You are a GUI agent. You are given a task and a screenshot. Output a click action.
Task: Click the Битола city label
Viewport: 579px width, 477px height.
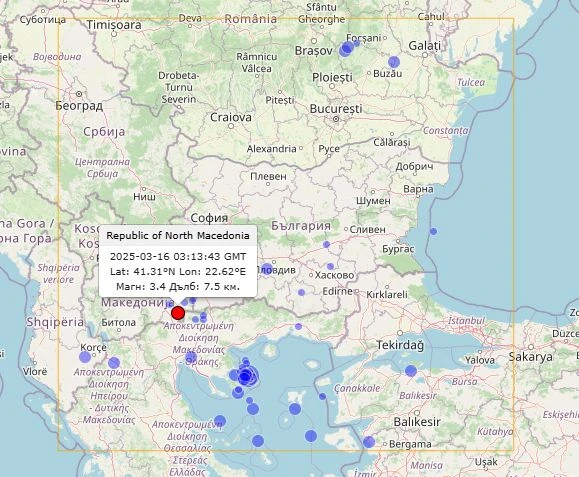(119, 322)
